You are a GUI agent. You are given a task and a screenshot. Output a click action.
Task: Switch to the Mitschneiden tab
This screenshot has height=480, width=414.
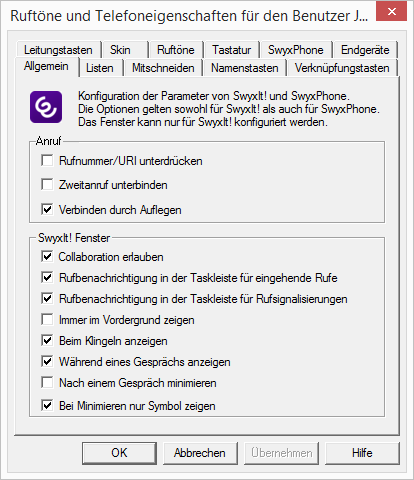click(163, 68)
